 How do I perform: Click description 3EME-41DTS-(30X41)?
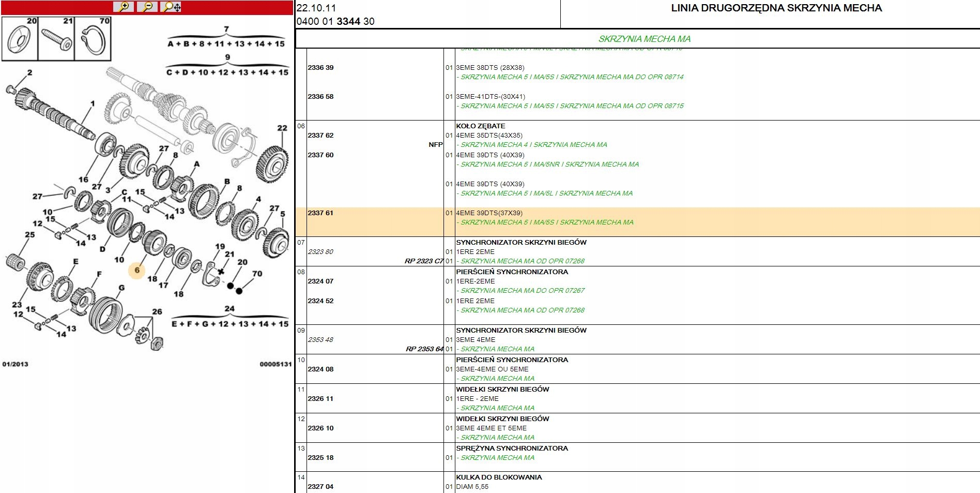[x=491, y=96]
